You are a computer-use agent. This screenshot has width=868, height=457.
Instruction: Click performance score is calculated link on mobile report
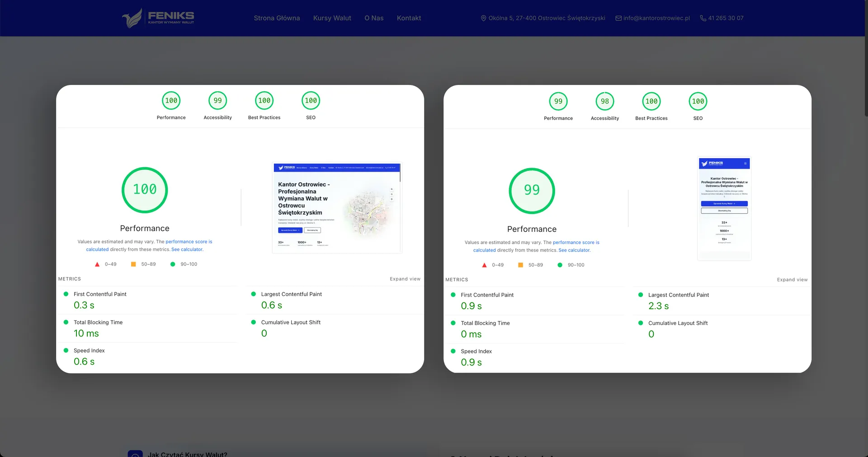(576, 243)
